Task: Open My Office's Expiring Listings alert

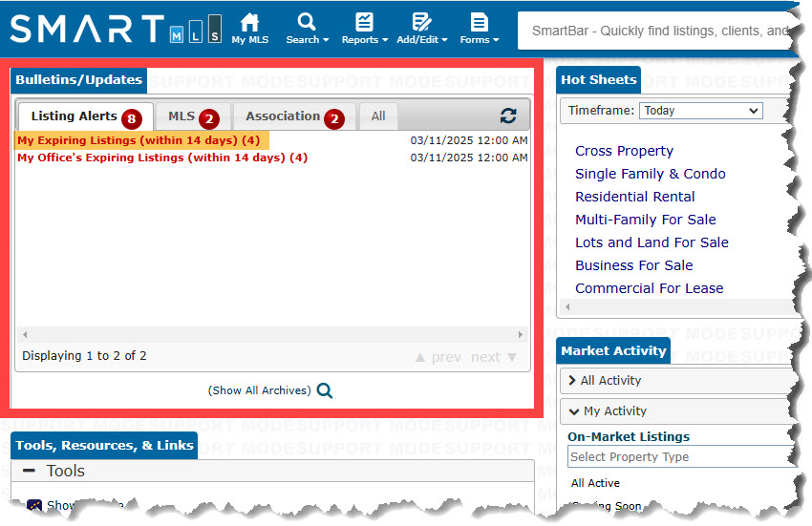Action: 162,158
